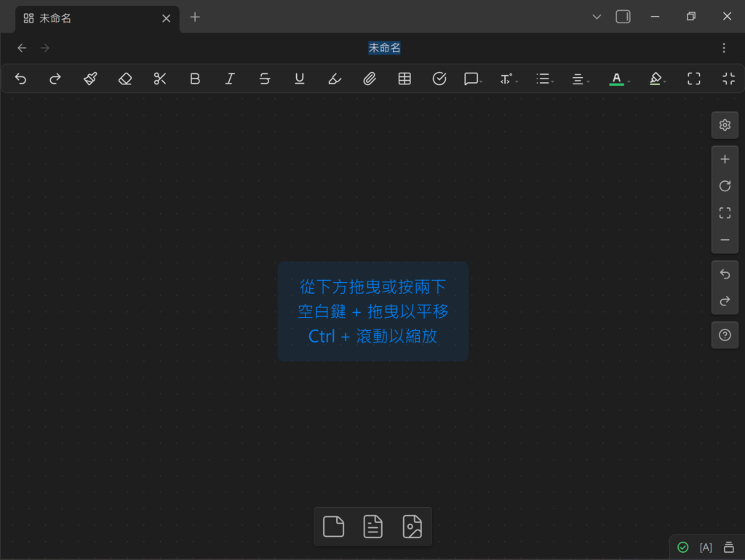Open a new tab with plus button

[195, 17]
